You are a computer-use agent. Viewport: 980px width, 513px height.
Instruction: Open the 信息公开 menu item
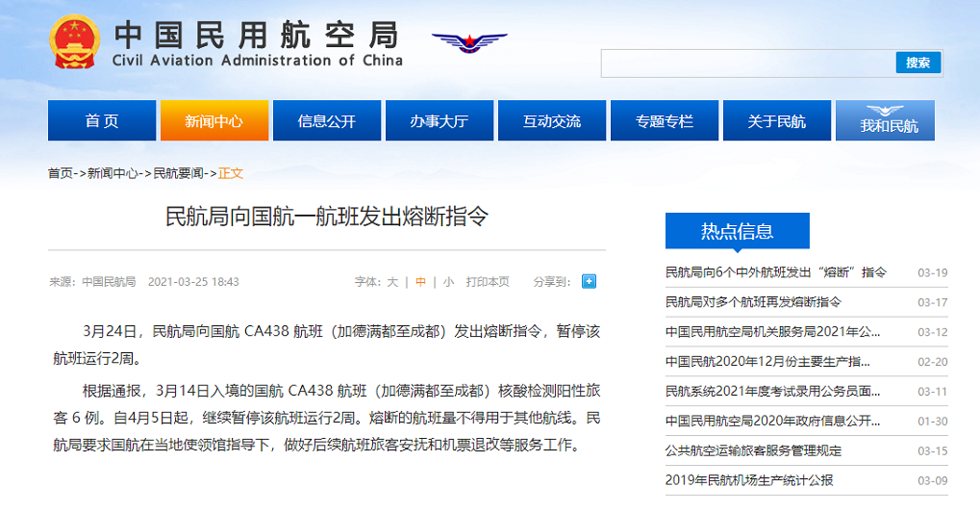[327, 121]
